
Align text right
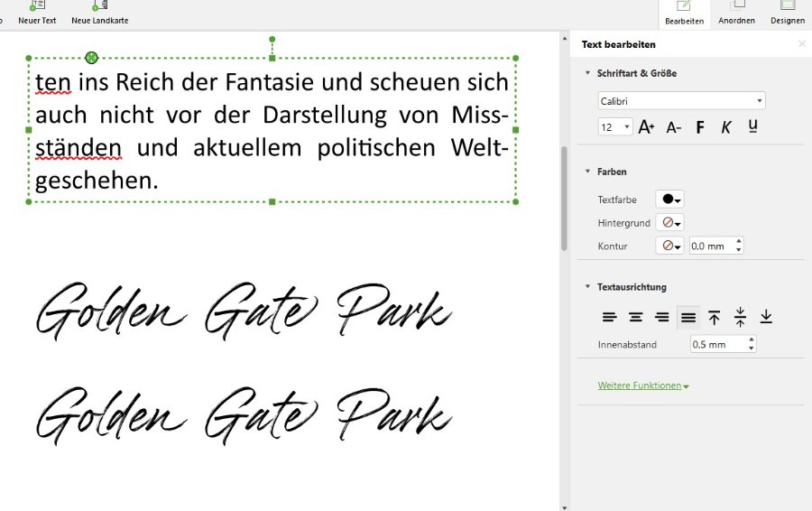click(x=662, y=317)
